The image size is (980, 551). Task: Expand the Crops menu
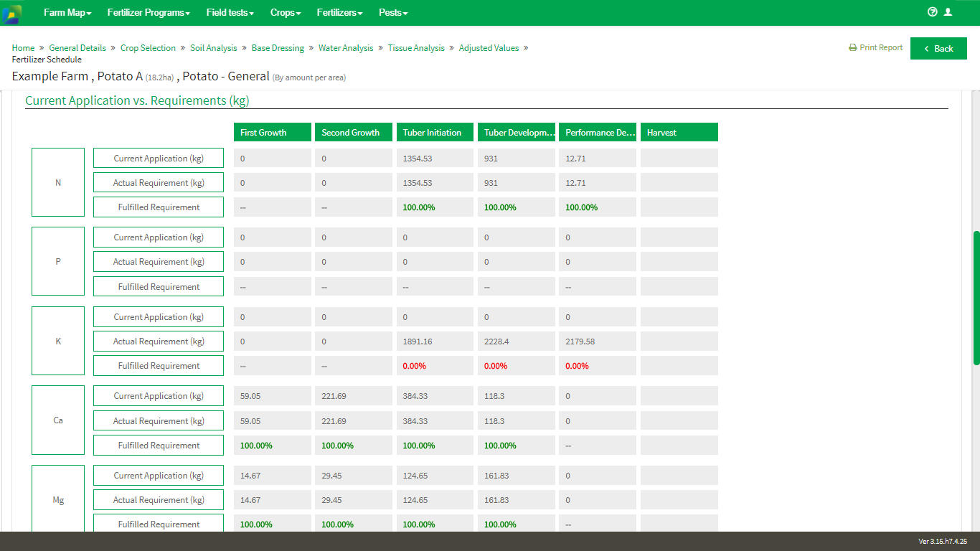pyautogui.click(x=286, y=13)
